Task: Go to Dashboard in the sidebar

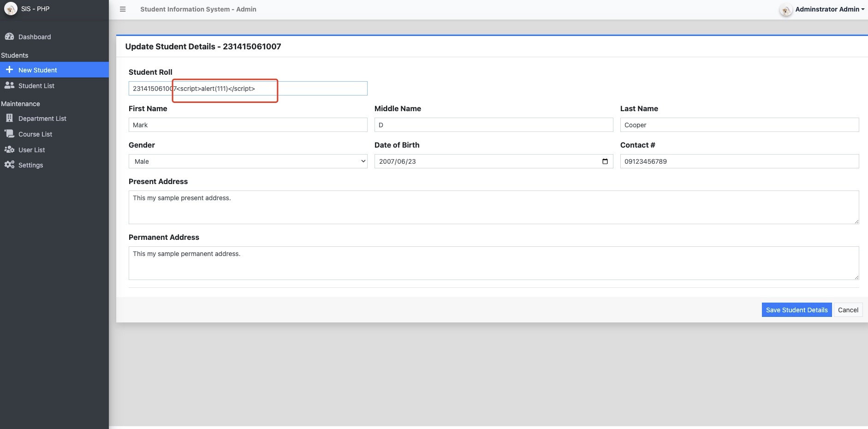Action: pyautogui.click(x=54, y=37)
